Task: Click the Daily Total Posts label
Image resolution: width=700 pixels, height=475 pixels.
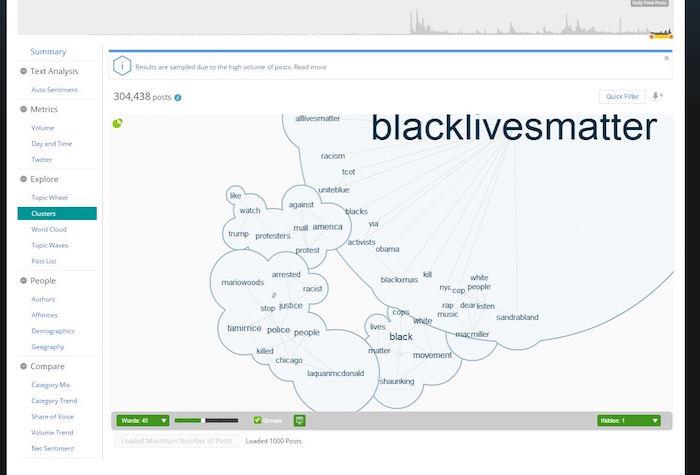Action: (x=650, y=3)
